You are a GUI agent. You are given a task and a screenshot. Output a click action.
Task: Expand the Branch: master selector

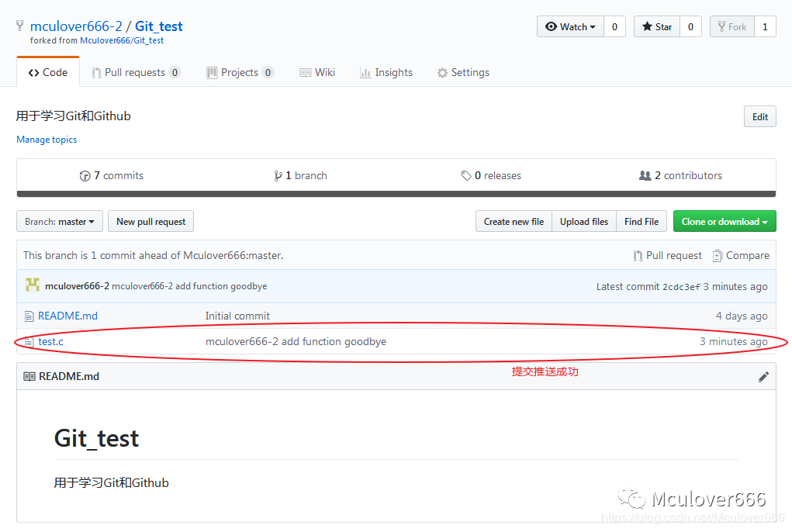click(x=59, y=222)
